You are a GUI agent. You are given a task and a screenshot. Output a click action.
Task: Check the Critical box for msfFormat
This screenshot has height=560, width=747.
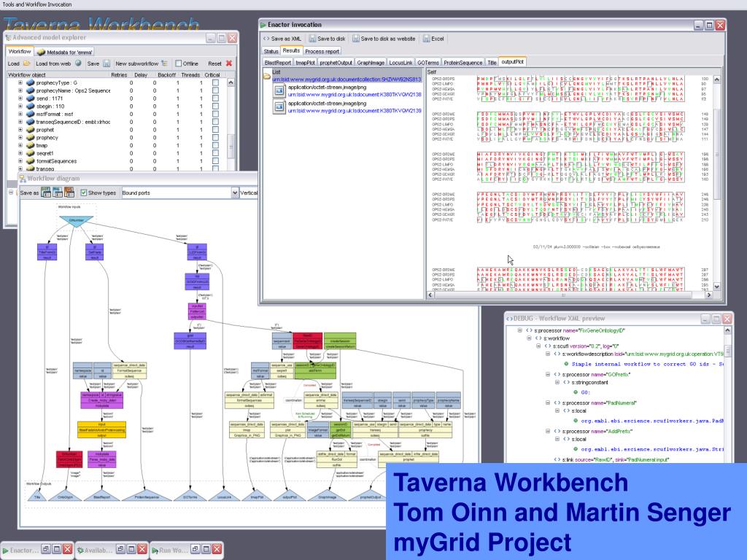(x=215, y=114)
